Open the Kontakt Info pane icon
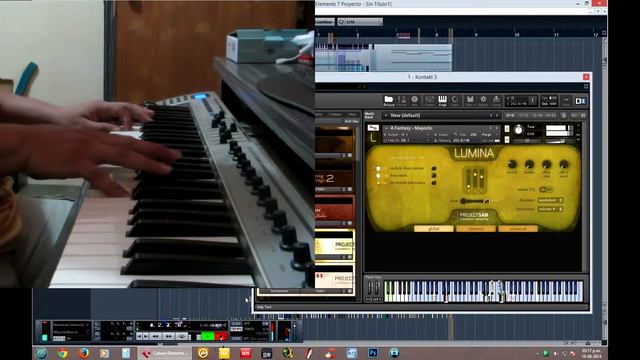This screenshot has width=640, height=360. pyautogui.click(x=415, y=100)
